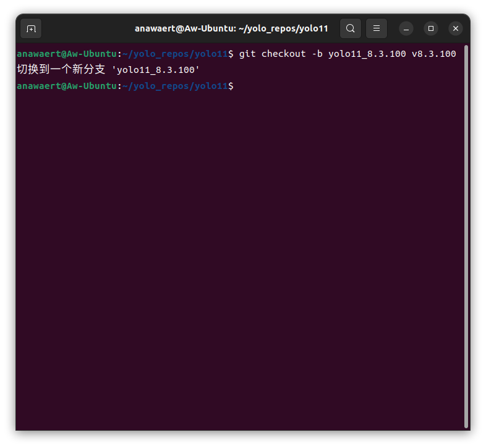Open the hamburger main menu
The height and width of the screenshot is (448, 486).
377,28
